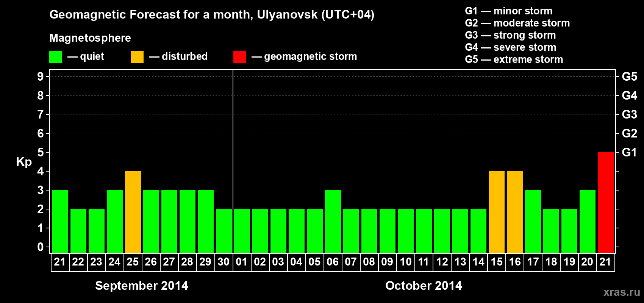Select the green bar for October 06

333,221
